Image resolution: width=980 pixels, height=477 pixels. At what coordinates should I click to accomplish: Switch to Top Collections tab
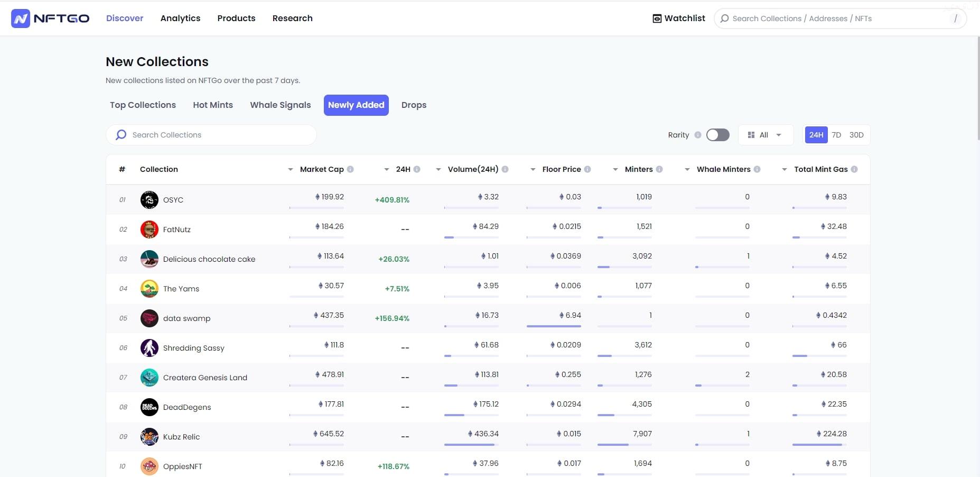coord(143,105)
